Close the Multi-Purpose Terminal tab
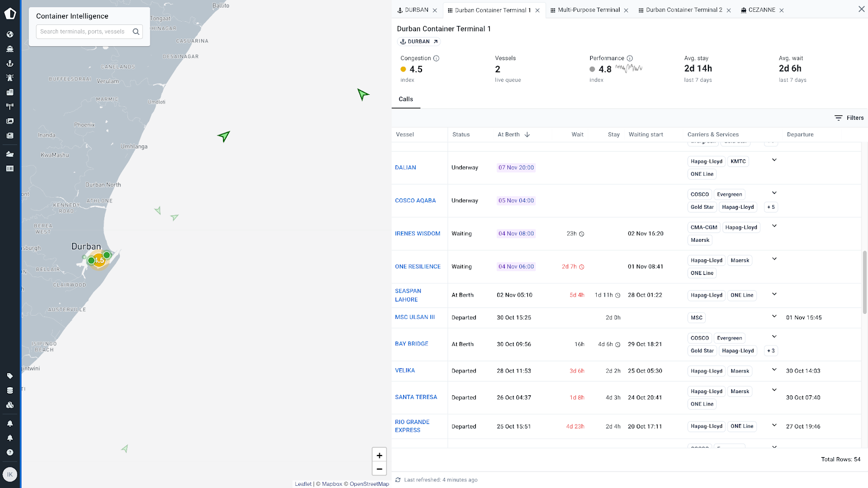The image size is (868, 488). pos(626,10)
